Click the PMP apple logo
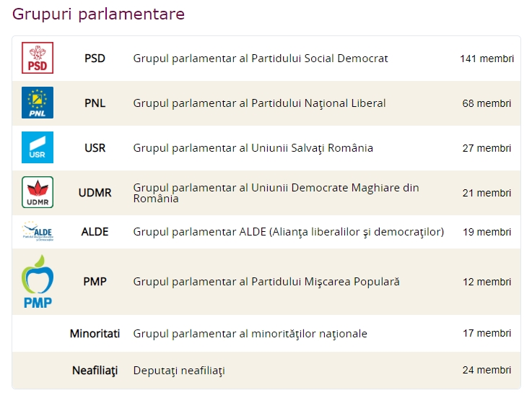This screenshot has height=393, width=532. click(x=38, y=282)
